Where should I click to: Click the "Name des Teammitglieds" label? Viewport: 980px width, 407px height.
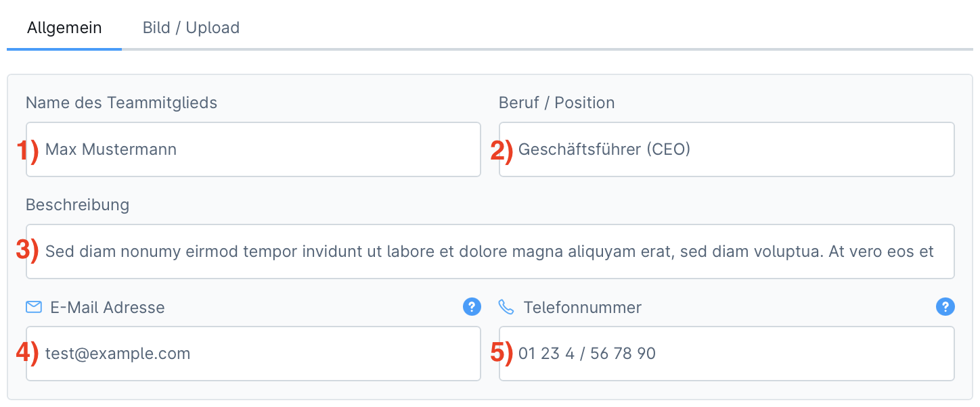click(x=121, y=103)
